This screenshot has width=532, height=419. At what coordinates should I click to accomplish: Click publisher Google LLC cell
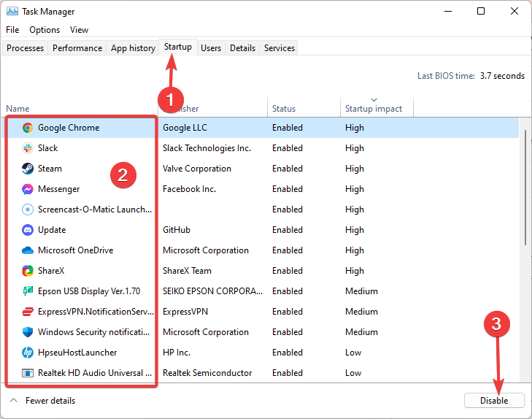click(x=185, y=128)
